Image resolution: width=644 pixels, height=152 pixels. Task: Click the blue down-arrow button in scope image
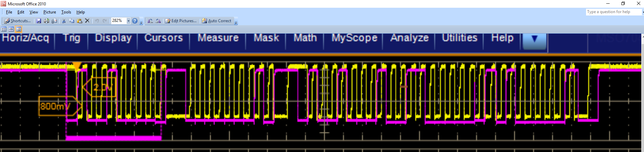click(534, 41)
